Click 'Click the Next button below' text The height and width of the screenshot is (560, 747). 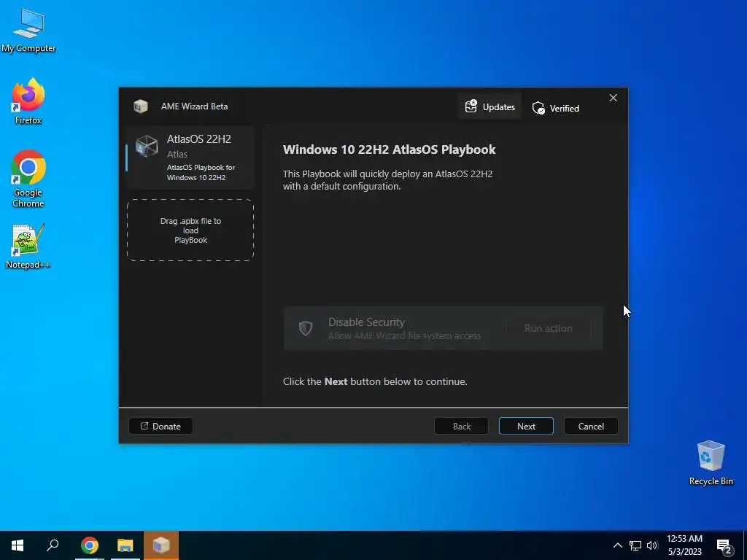[x=375, y=381]
